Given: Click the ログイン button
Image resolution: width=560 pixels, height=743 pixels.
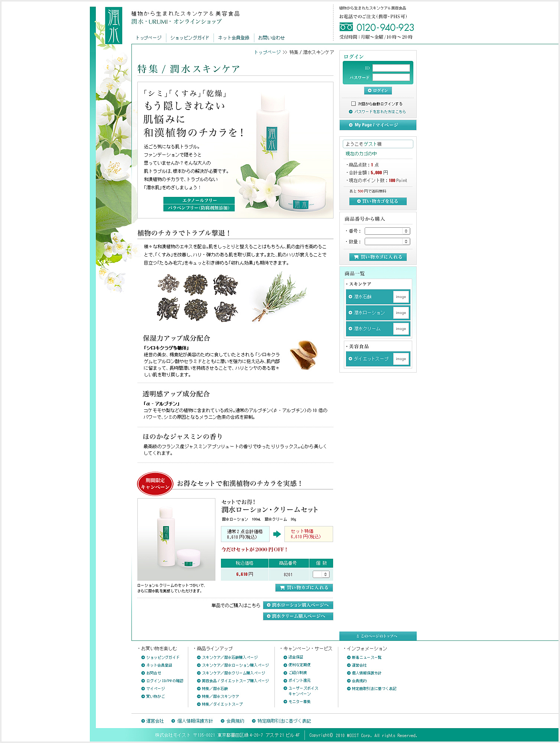Looking at the screenshot, I should click(378, 91).
